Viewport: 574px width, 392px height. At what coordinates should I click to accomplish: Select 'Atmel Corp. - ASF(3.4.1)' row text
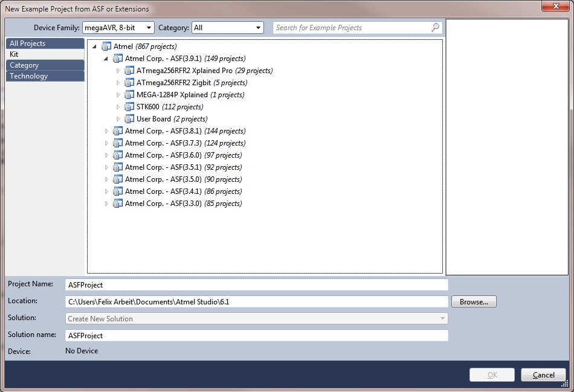pos(184,191)
